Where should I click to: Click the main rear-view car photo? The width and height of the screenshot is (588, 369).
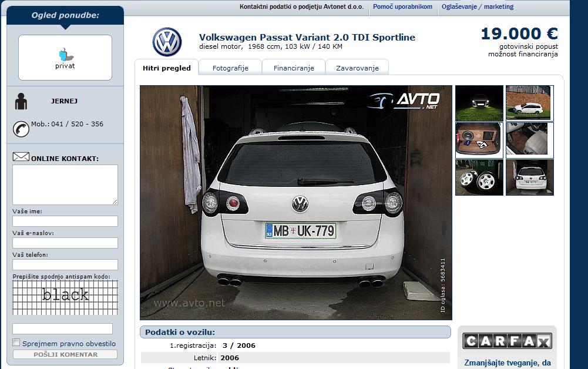point(296,203)
